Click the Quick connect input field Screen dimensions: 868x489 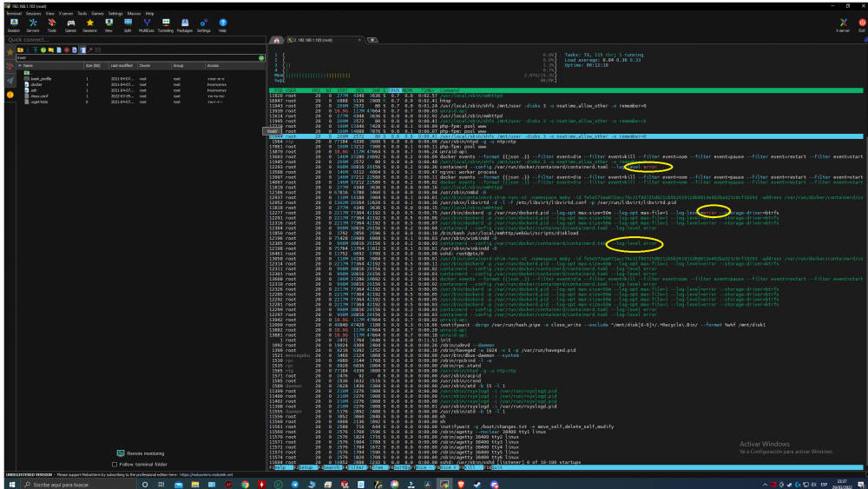pos(135,40)
